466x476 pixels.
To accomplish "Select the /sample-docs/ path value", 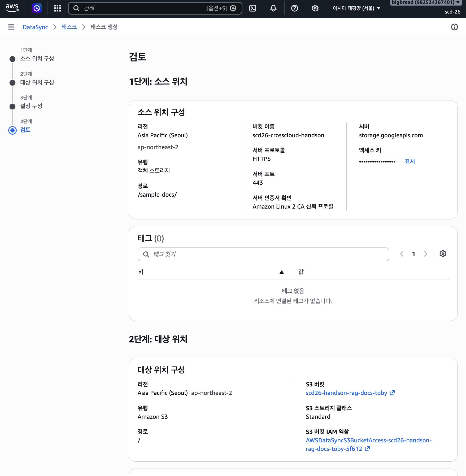I will 157,195.
